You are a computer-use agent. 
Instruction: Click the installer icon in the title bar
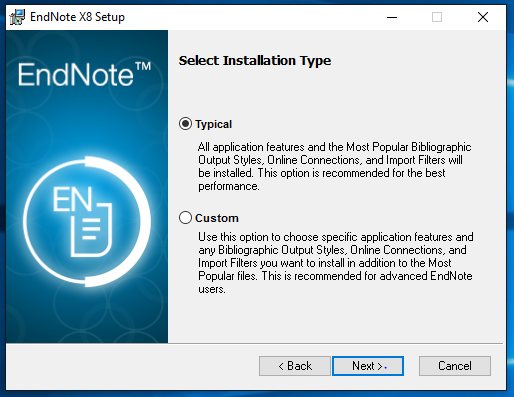coord(17,17)
